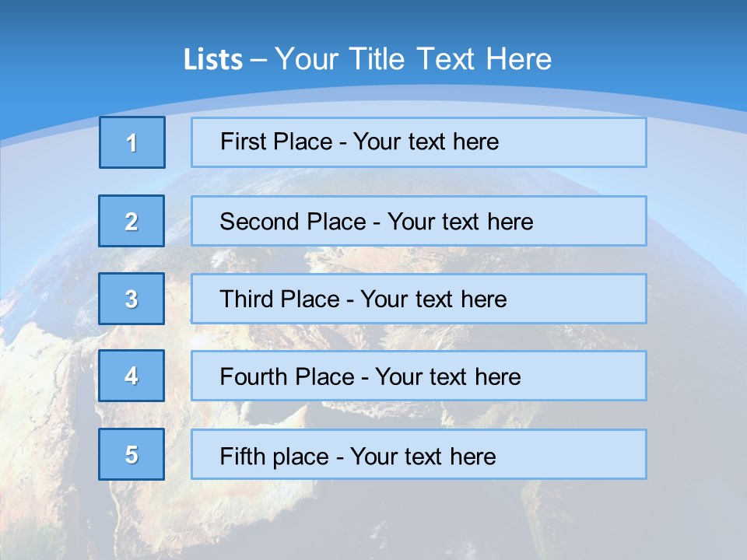The image size is (747, 560).
Task: Click the words "Fourth Place" in row four
Action: point(286,377)
